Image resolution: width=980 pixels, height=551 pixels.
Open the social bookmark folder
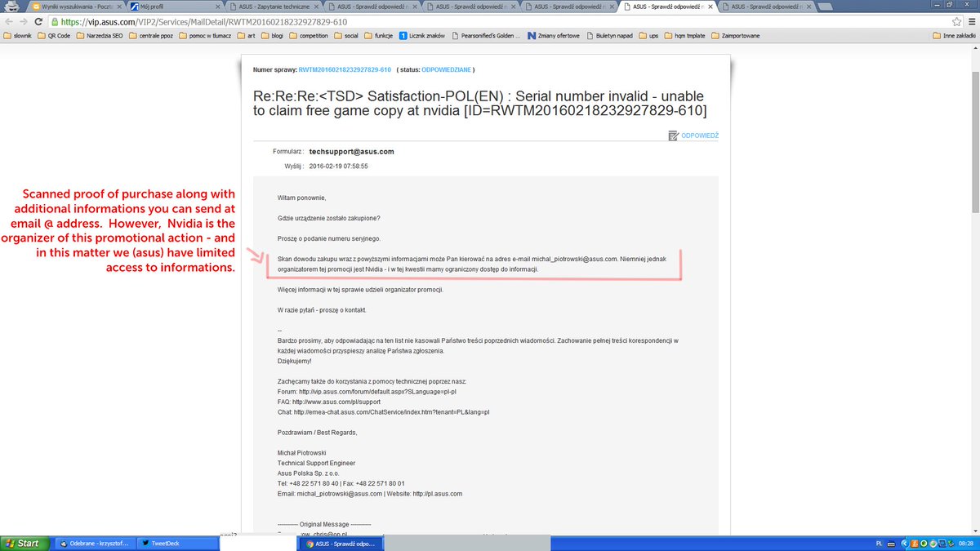346,36
